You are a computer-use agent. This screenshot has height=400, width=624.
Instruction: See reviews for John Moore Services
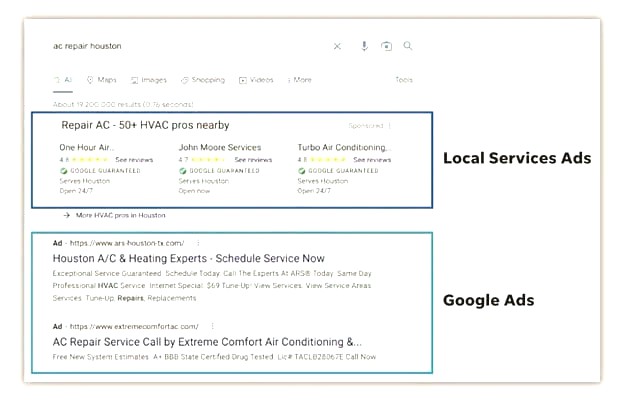click(x=253, y=160)
